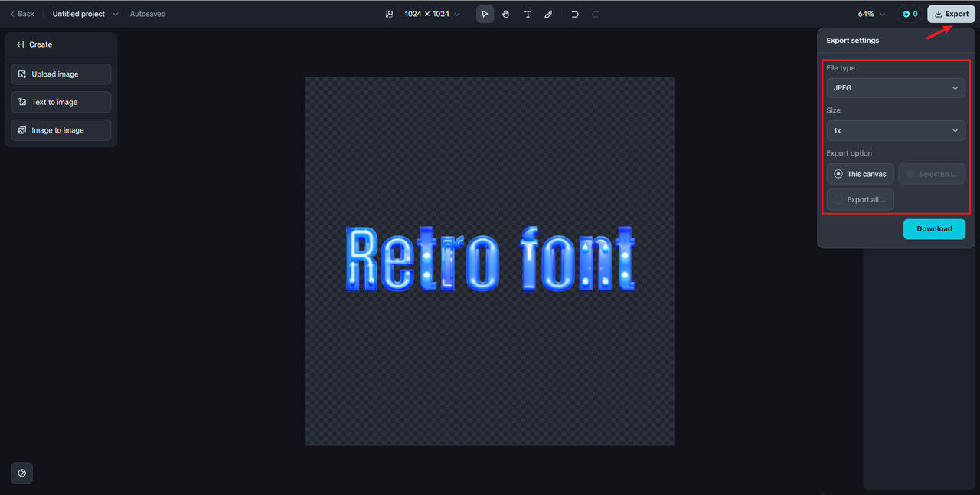Image resolution: width=980 pixels, height=495 pixels.
Task: Open the JPEG file type dropdown
Action: click(896, 88)
